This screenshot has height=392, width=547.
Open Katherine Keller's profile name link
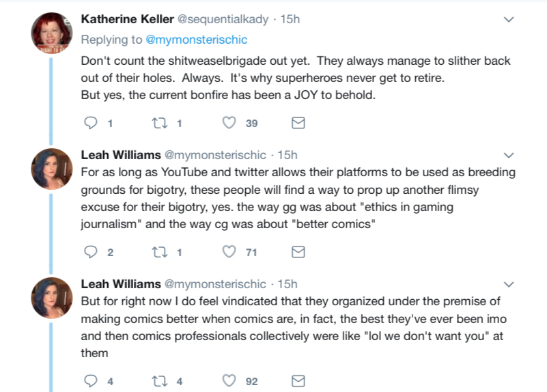tap(127, 19)
